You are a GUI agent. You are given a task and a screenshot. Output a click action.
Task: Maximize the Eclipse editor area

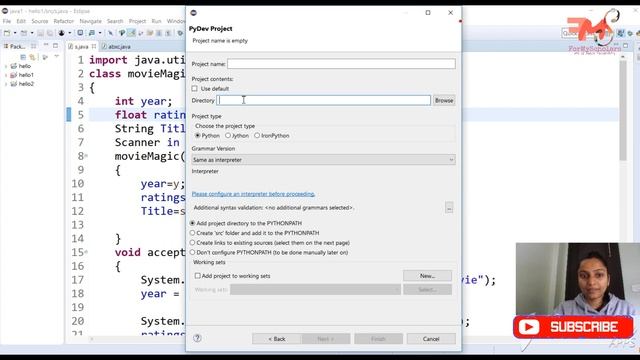click(626, 46)
